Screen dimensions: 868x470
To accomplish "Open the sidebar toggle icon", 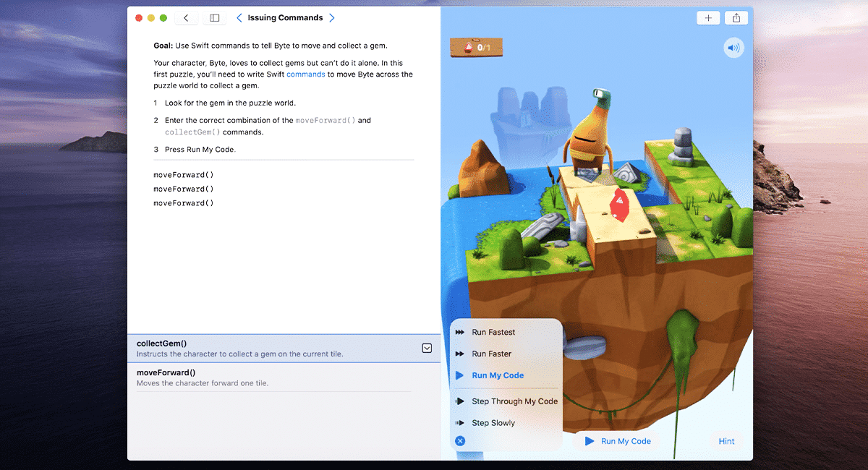I will click(214, 17).
